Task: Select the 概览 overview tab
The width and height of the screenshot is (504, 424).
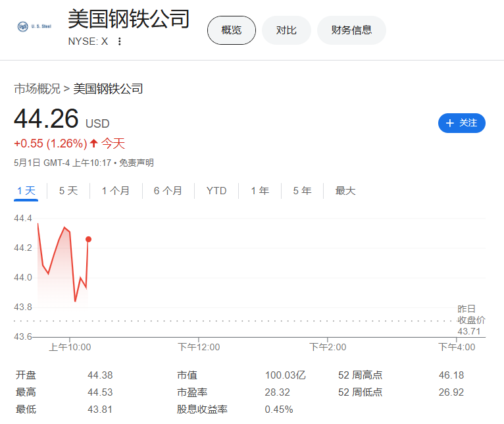Action: point(232,30)
